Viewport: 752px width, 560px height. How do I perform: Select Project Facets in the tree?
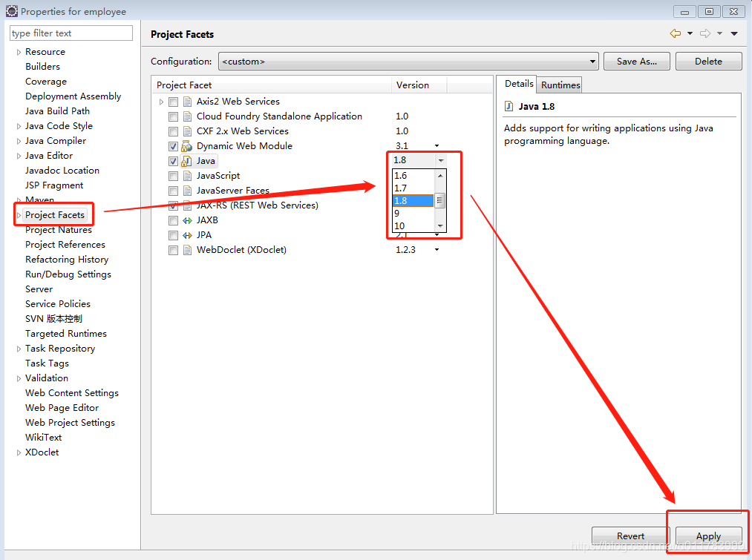[x=55, y=215]
